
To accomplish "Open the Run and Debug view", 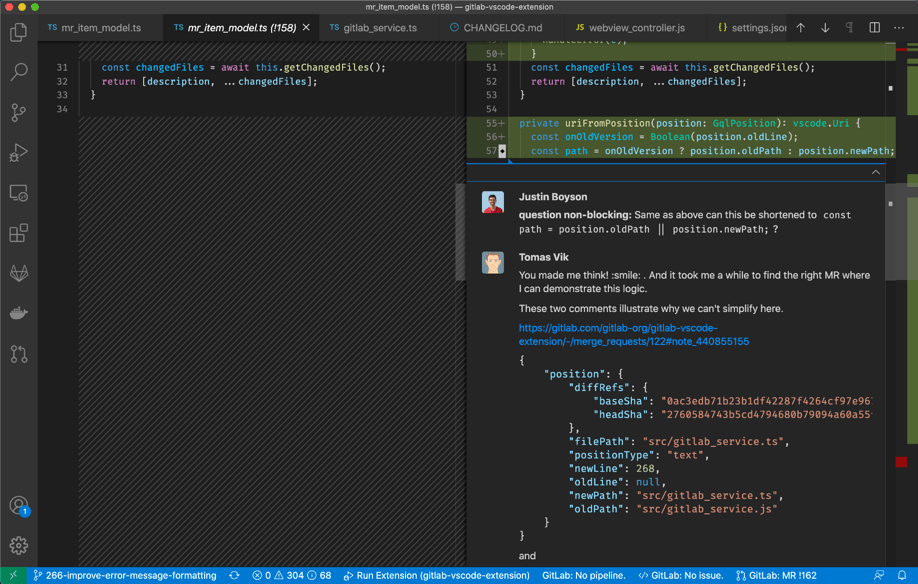I will click(x=18, y=153).
